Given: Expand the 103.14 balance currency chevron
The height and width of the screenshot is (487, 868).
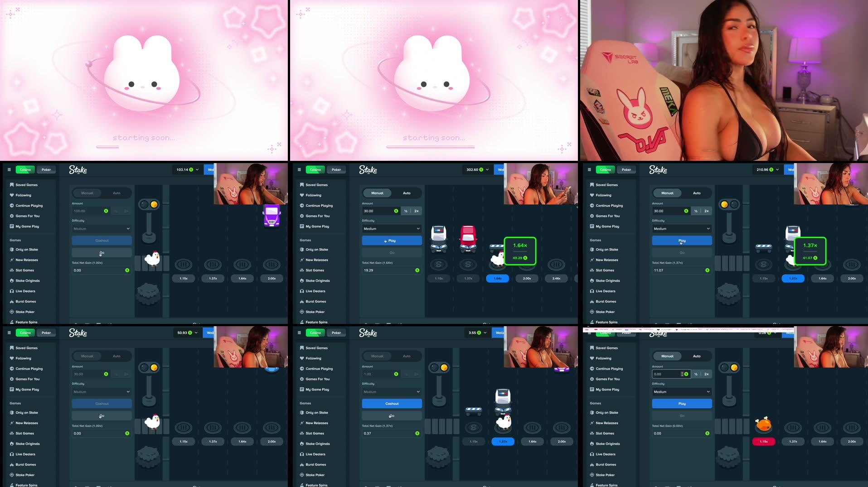Looking at the screenshot, I should pyautogui.click(x=197, y=169).
